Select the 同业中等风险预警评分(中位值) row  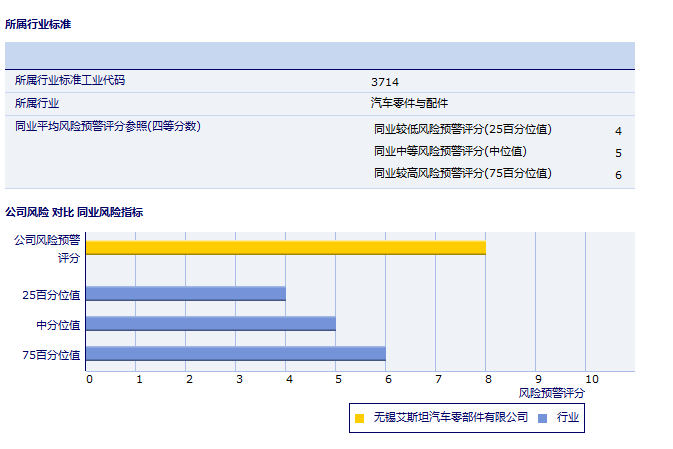click(x=449, y=152)
